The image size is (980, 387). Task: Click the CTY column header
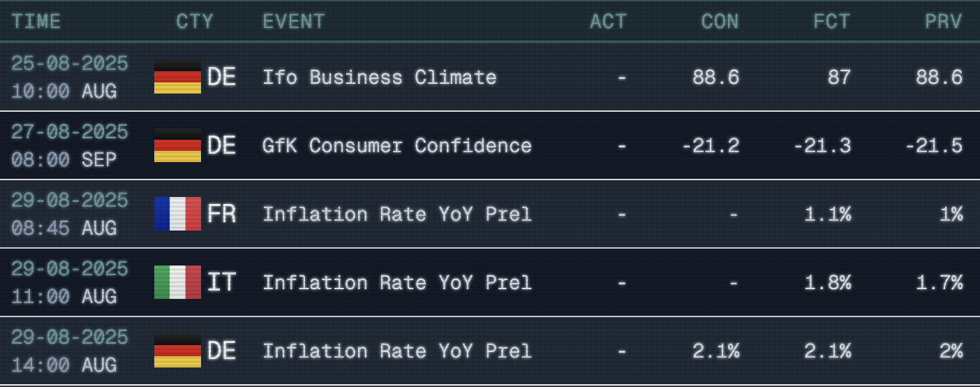point(194,22)
